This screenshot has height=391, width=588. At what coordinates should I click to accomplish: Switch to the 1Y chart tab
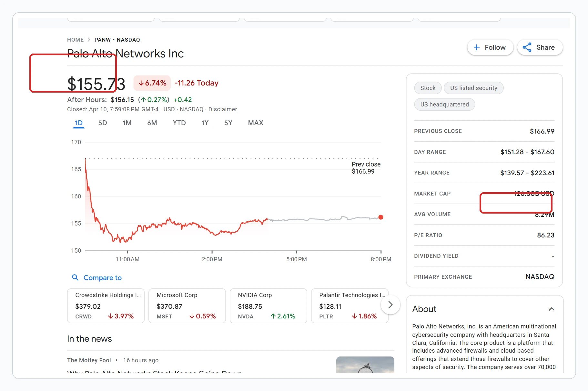click(x=205, y=123)
